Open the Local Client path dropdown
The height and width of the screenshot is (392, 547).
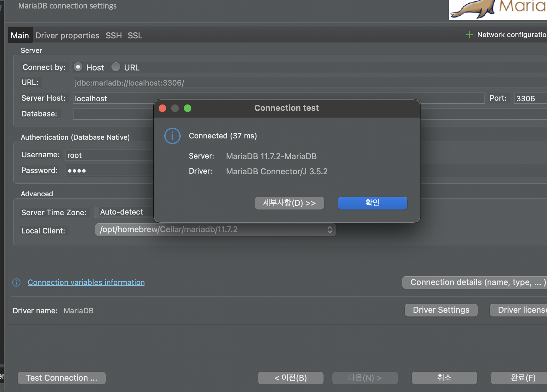(x=216, y=230)
